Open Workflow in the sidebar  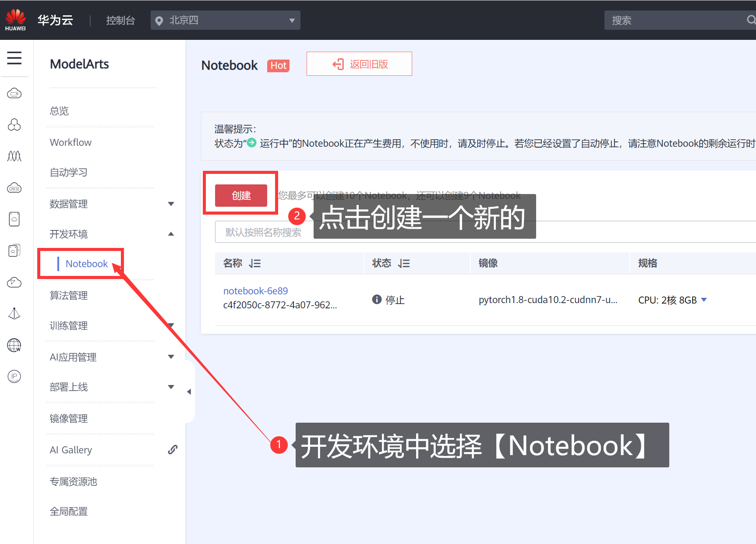[71, 142]
